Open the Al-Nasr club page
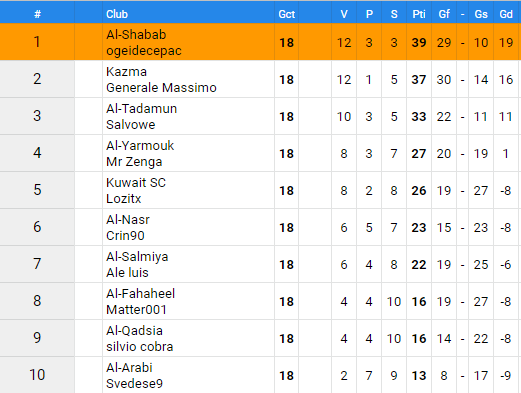This screenshot has height=393, width=521. click(x=128, y=220)
